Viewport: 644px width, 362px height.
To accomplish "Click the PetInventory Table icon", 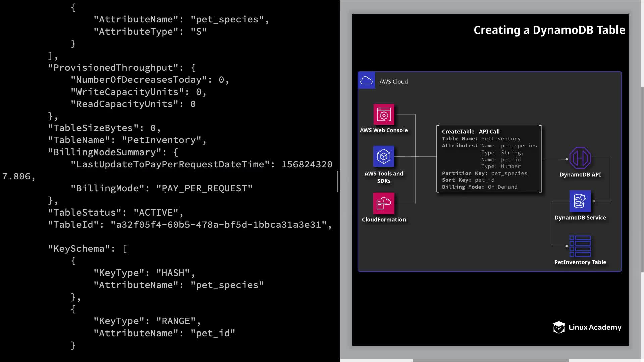I will click(580, 246).
